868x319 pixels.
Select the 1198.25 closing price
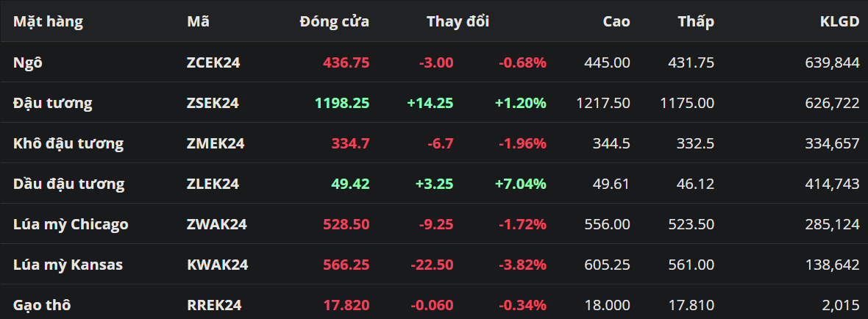(342, 103)
